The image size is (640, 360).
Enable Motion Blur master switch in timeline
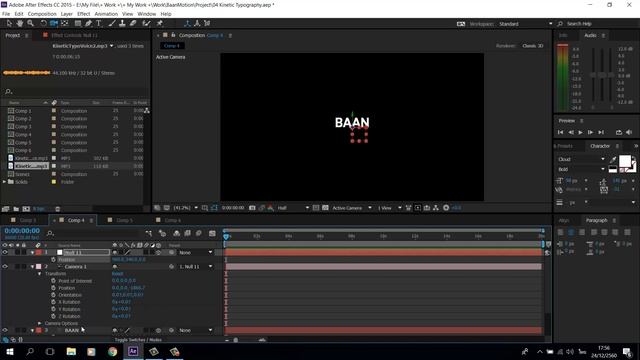199,233
